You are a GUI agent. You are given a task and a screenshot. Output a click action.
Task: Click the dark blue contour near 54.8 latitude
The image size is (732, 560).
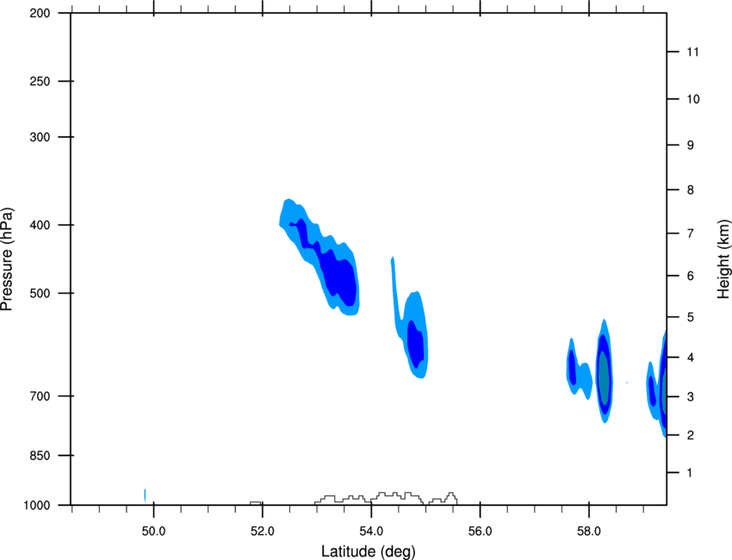415,345
